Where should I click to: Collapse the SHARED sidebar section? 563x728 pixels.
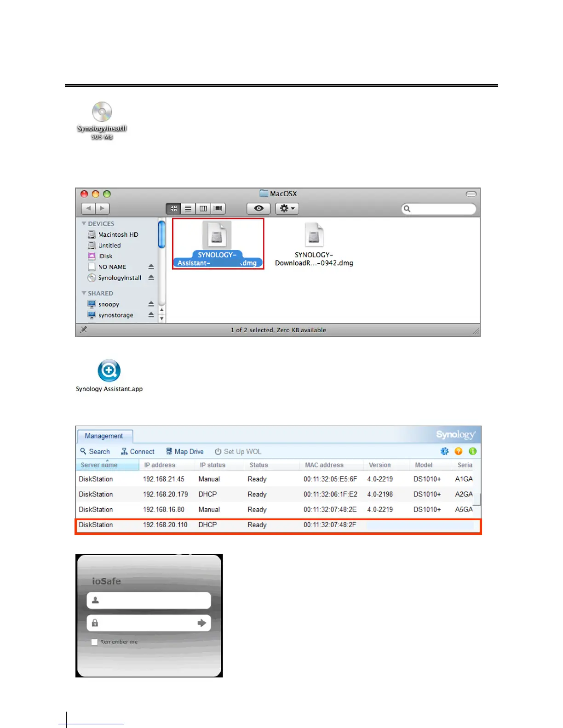pos(84,293)
